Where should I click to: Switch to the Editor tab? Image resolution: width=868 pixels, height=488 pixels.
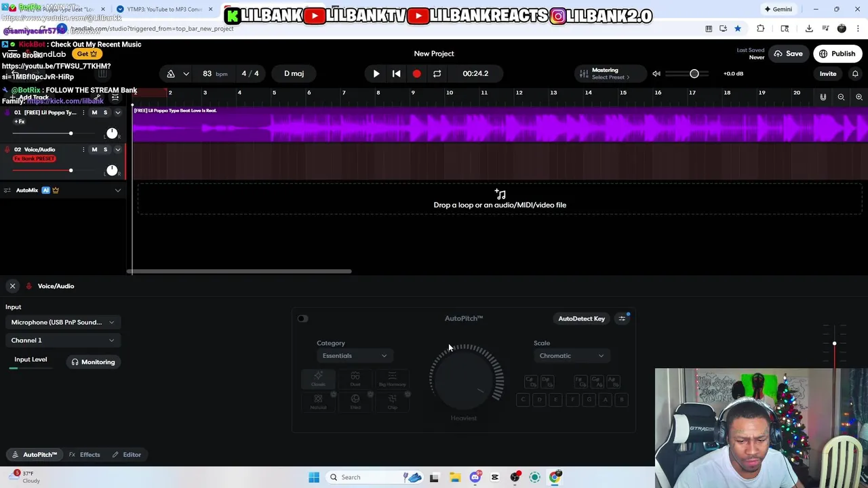(x=127, y=455)
